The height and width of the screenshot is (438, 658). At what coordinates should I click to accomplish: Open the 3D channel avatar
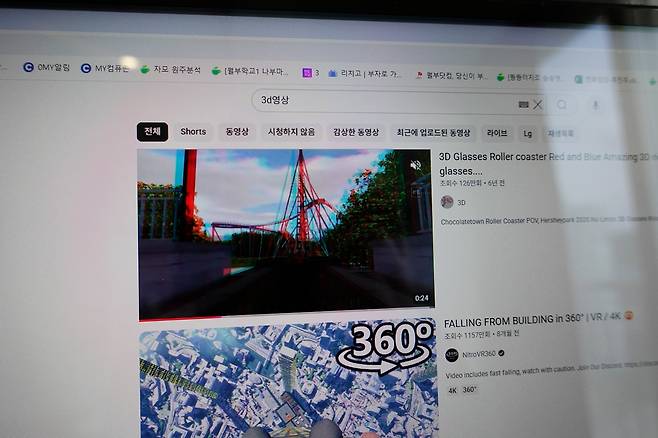pyautogui.click(x=447, y=201)
